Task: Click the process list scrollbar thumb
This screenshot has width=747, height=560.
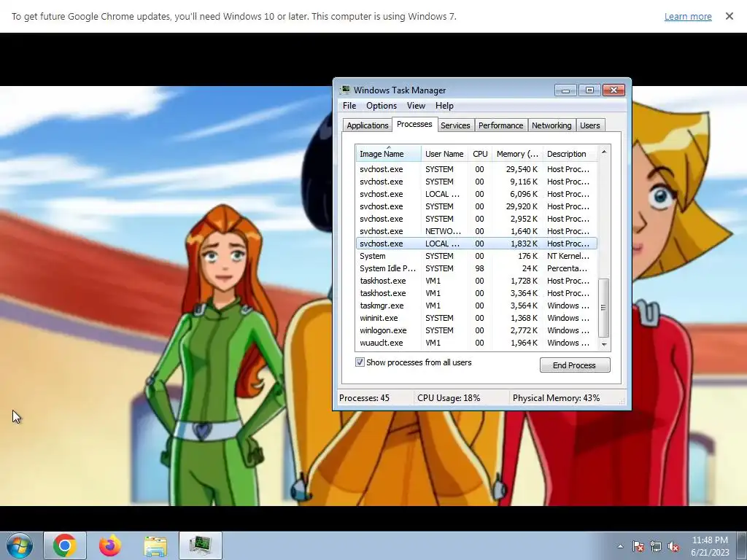Action: pyautogui.click(x=603, y=308)
